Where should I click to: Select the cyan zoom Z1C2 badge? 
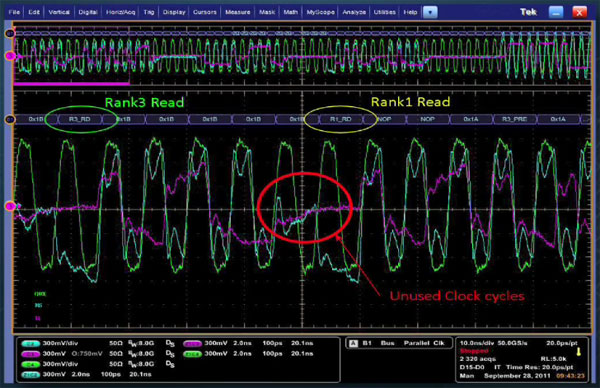pyautogui.click(x=31, y=375)
